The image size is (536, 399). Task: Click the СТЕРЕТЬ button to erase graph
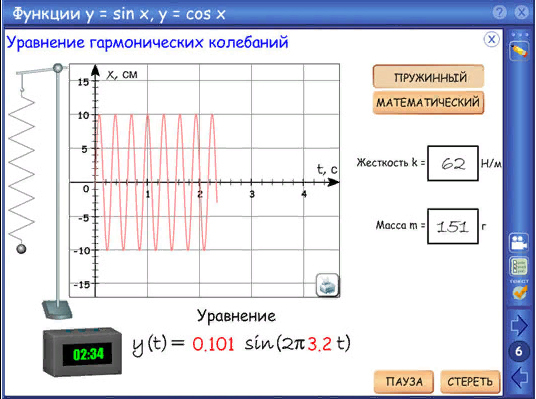470,381
